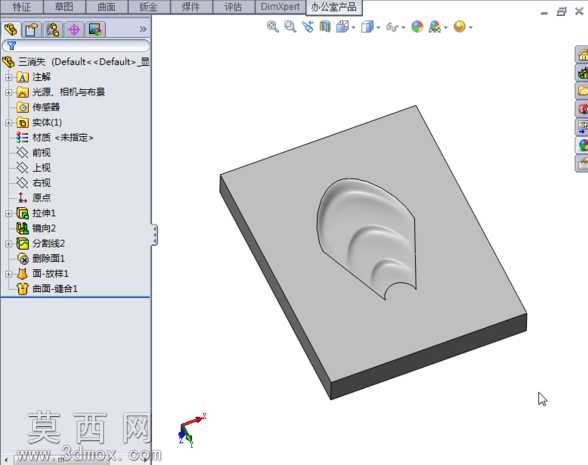
Task: Restore down the document window
Action: coord(561,12)
